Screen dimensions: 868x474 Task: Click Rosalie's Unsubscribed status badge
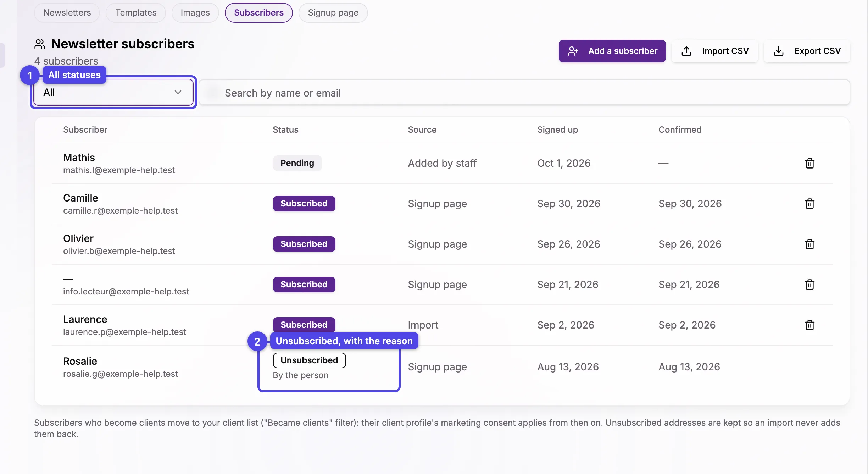point(309,360)
